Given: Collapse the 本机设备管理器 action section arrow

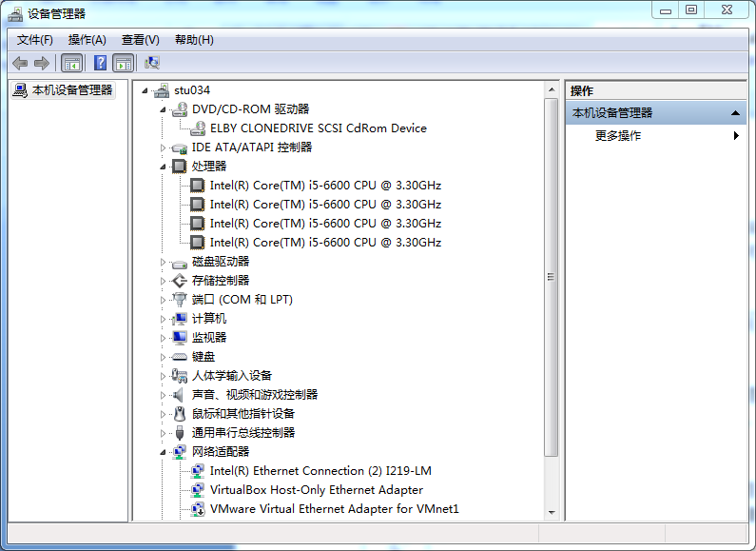Looking at the screenshot, I should 735,113.
